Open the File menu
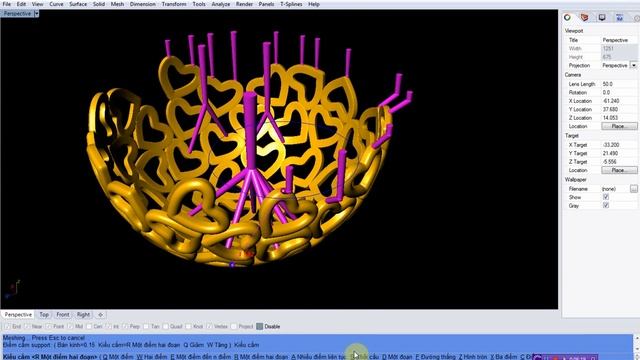Image resolution: width=640 pixels, height=360 pixels. [x=7, y=4]
